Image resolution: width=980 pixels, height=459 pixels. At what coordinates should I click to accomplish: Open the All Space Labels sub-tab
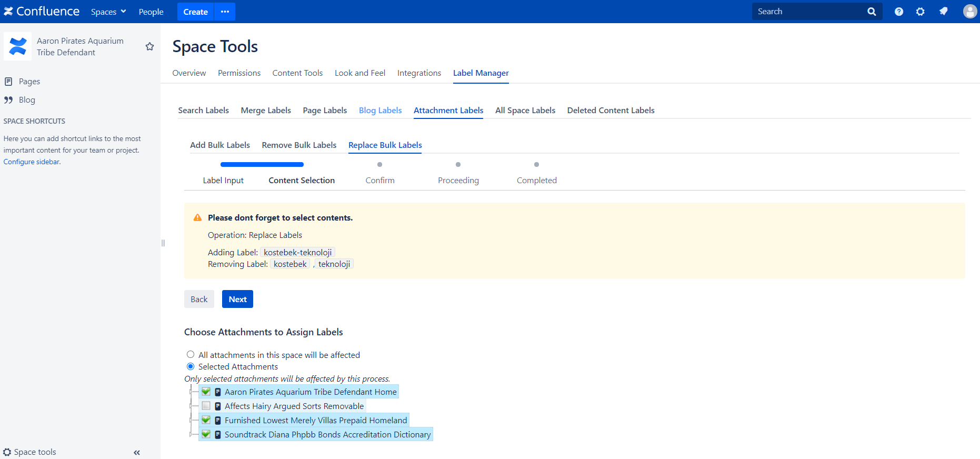[x=525, y=111]
